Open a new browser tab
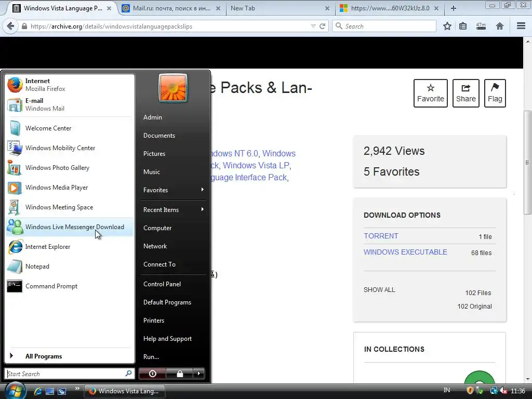The image size is (532, 399). pos(453,8)
